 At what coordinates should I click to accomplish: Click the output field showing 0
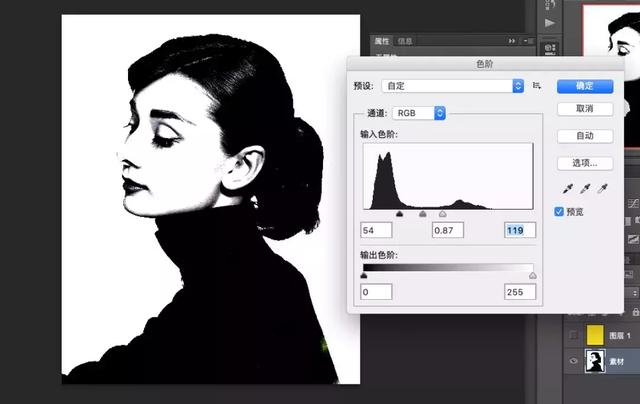click(376, 292)
